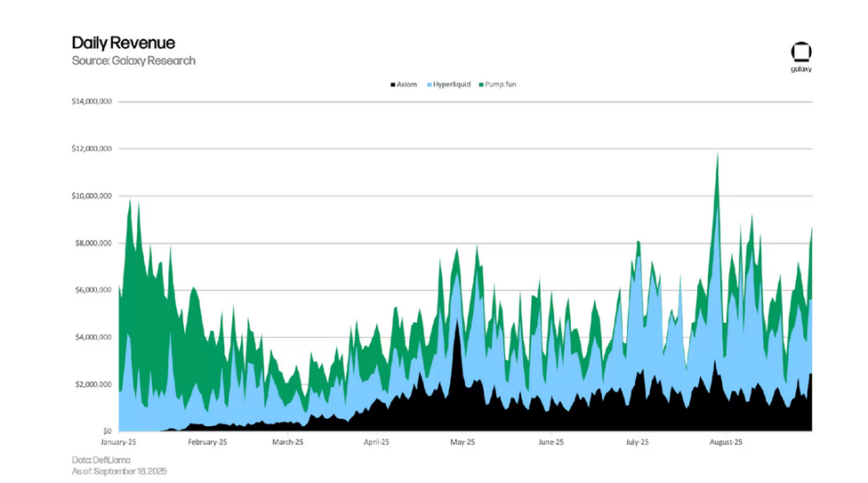Click the January-25 x-axis label
This screenshot has height=483, width=868.
click(x=117, y=441)
